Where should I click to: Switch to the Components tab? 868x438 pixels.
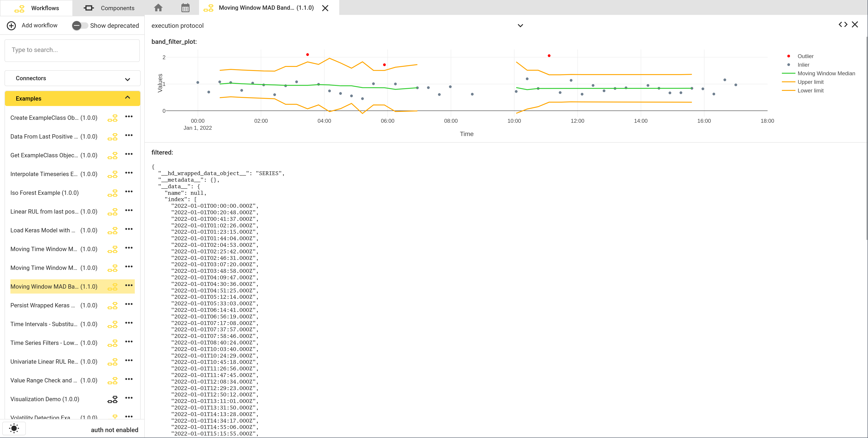tap(109, 8)
